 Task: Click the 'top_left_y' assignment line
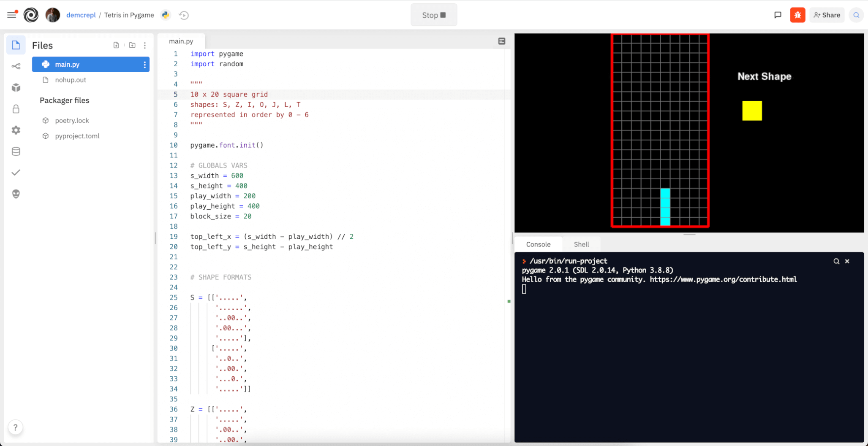pyautogui.click(x=261, y=247)
